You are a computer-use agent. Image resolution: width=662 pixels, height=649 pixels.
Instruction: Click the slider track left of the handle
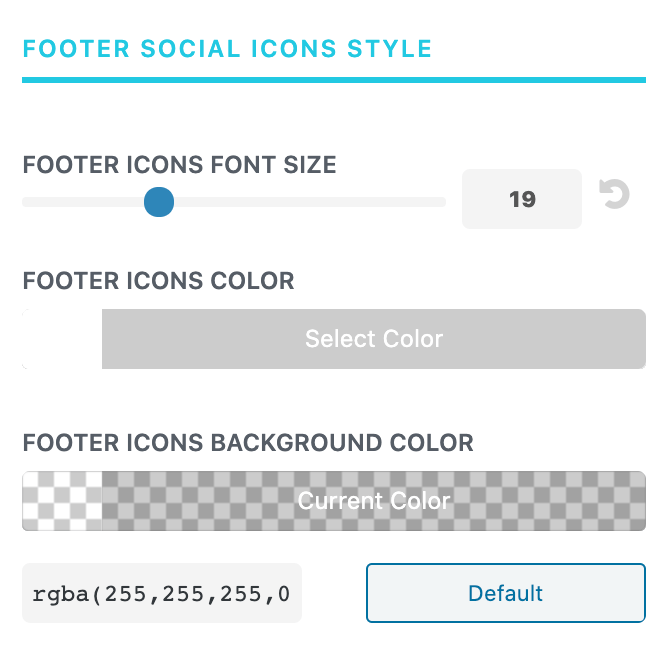[x=83, y=202]
